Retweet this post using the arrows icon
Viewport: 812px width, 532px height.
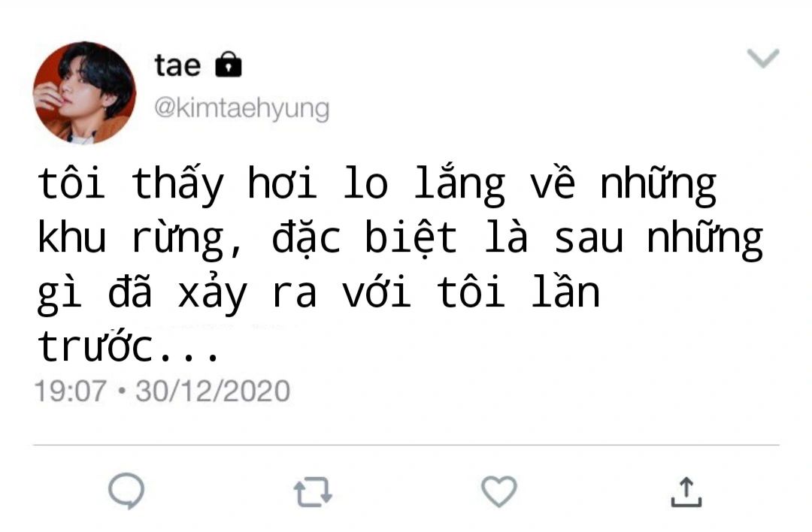click(x=313, y=491)
